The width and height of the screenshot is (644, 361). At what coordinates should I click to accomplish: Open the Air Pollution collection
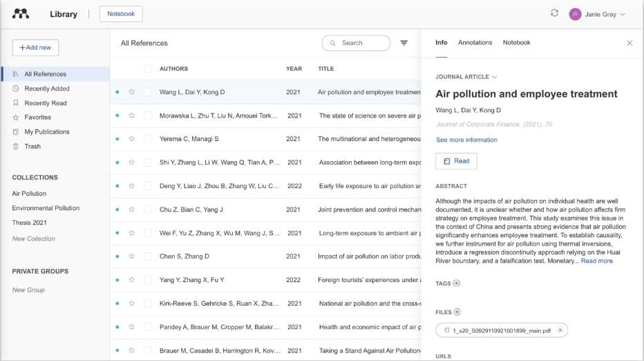[x=29, y=193]
